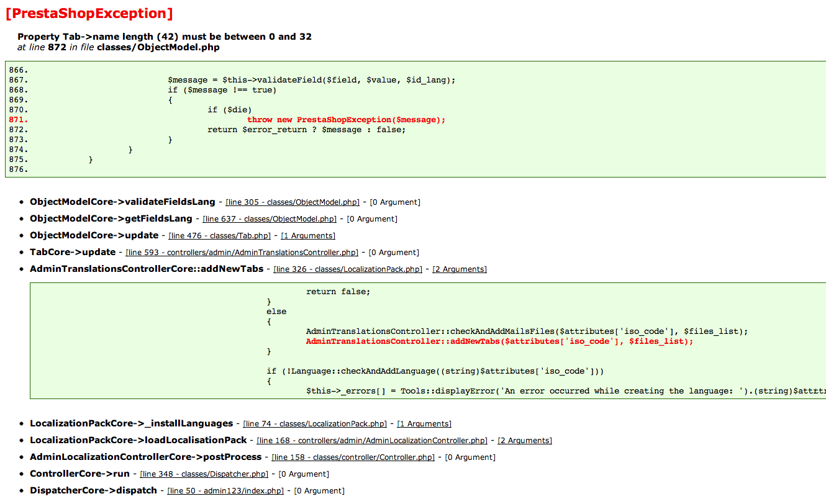Image resolution: width=826 pixels, height=504 pixels.
Task: Open line 158 classes/controller/Controller.php link
Action: click(353, 457)
